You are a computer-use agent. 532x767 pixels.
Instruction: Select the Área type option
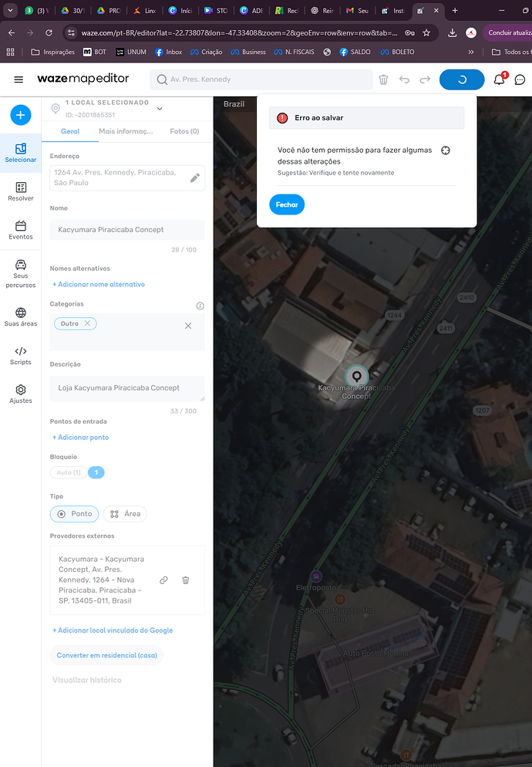[125, 514]
